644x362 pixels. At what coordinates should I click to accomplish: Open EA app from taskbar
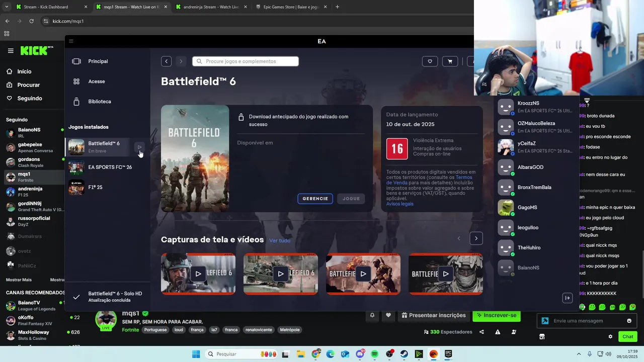coord(434,354)
